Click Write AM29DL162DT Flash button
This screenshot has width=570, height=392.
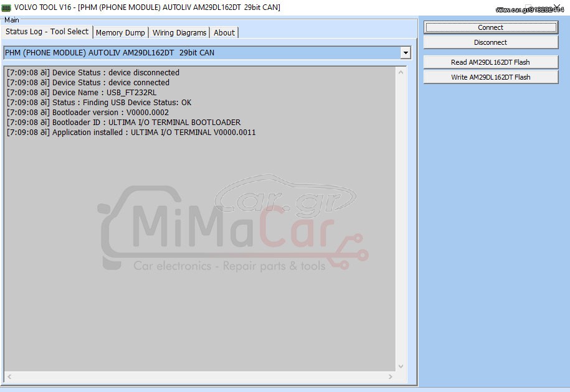click(x=491, y=77)
